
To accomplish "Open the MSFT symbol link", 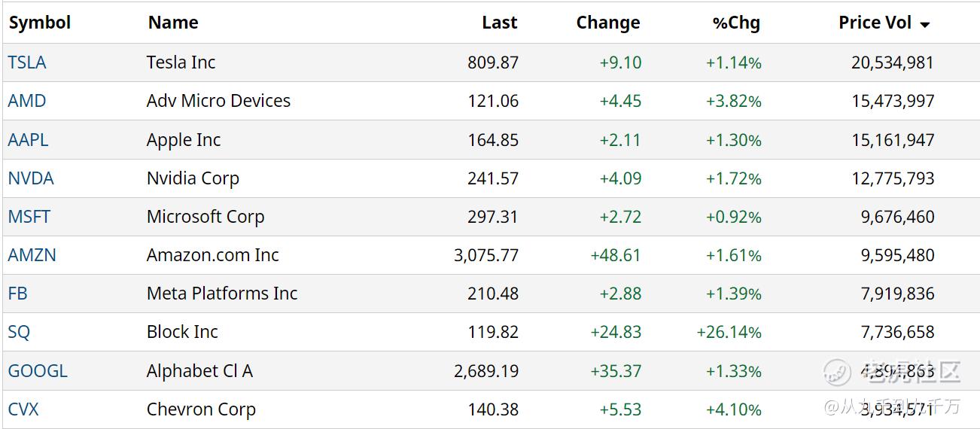I will tap(29, 217).
